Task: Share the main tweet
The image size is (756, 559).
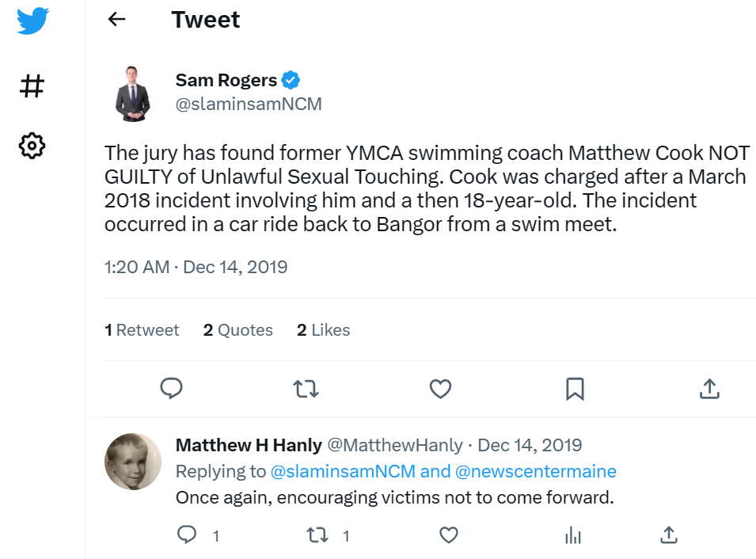Action: point(709,388)
